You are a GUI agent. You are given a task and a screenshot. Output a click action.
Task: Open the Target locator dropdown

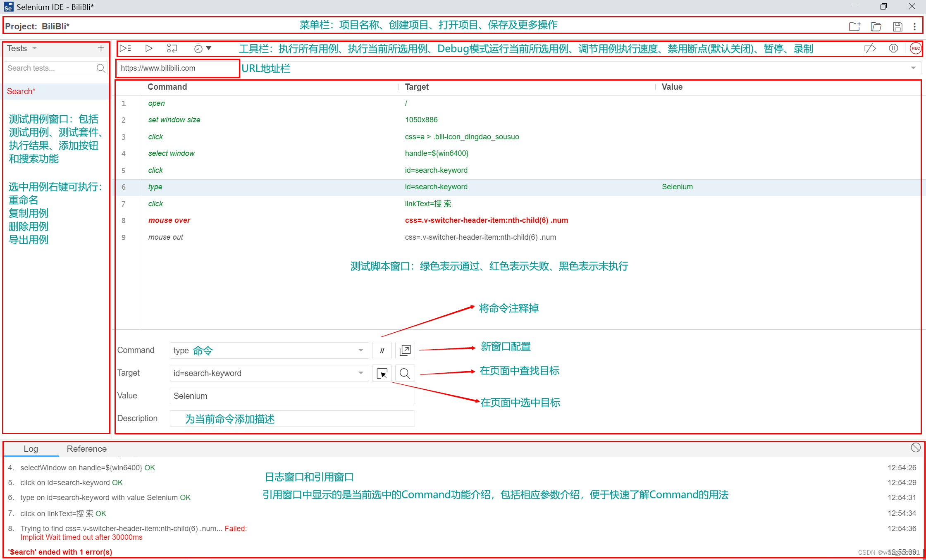tap(361, 373)
